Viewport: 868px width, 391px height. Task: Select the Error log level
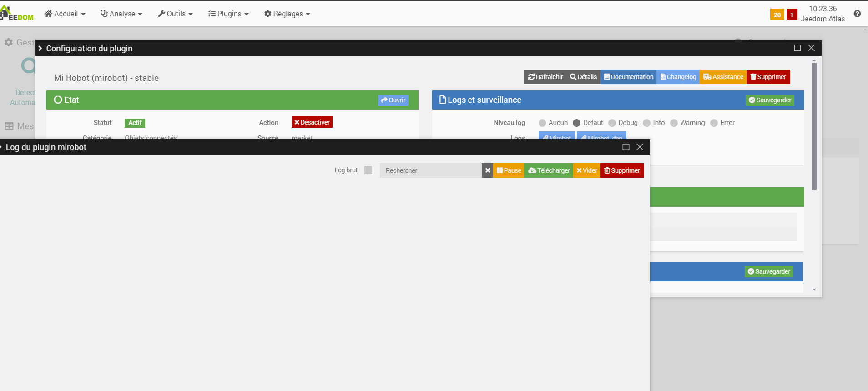714,123
